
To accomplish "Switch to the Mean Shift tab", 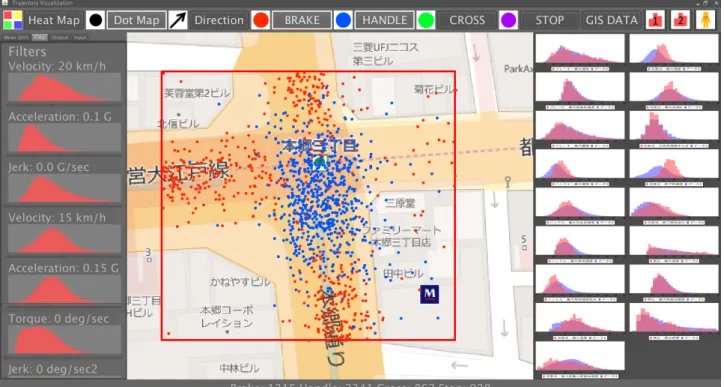I will click(16, 37).
